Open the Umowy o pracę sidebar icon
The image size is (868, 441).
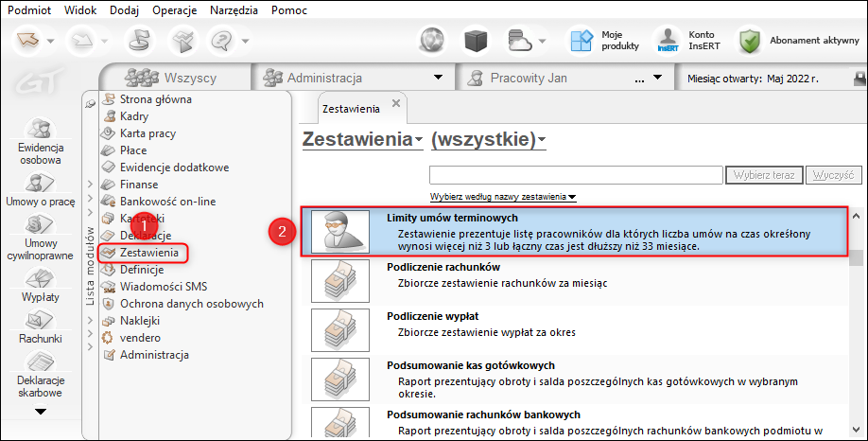[x=41, y=183]
